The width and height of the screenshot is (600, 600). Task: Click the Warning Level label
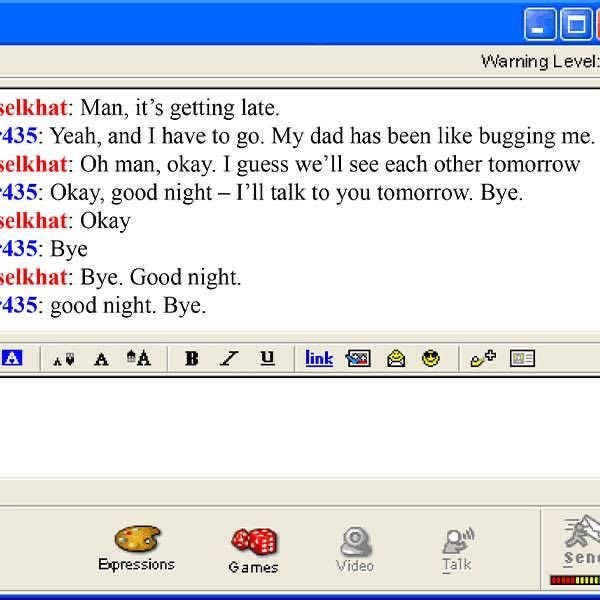[540, 61]
